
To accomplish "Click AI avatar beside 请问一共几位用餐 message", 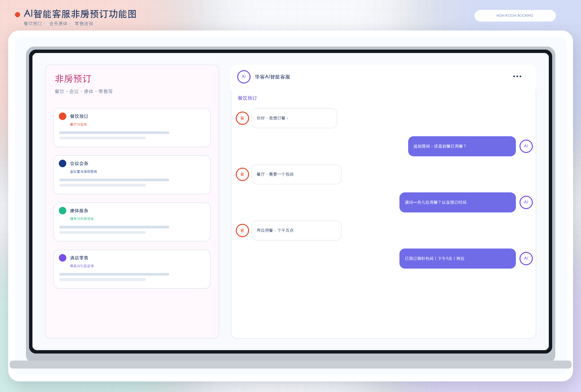I will [526, 202].
